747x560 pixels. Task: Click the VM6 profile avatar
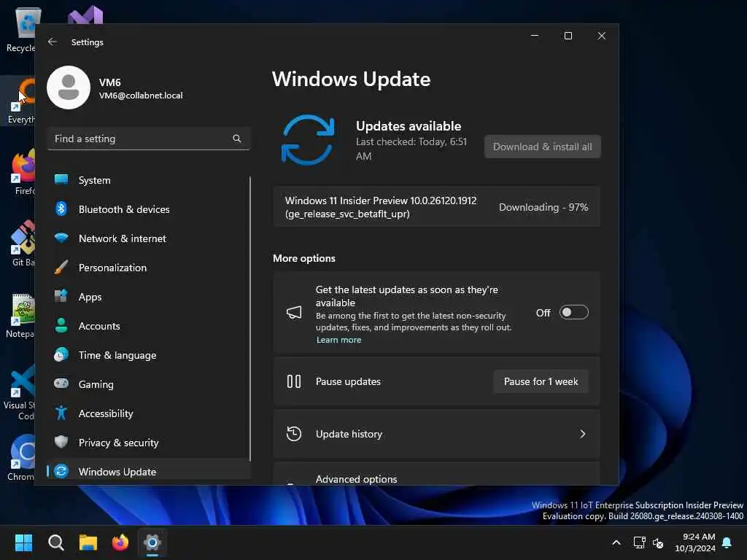click(x=69, y=87)
